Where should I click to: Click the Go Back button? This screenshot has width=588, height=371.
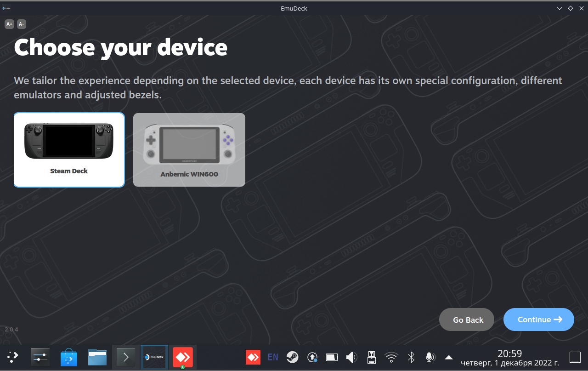pos(467,320)
